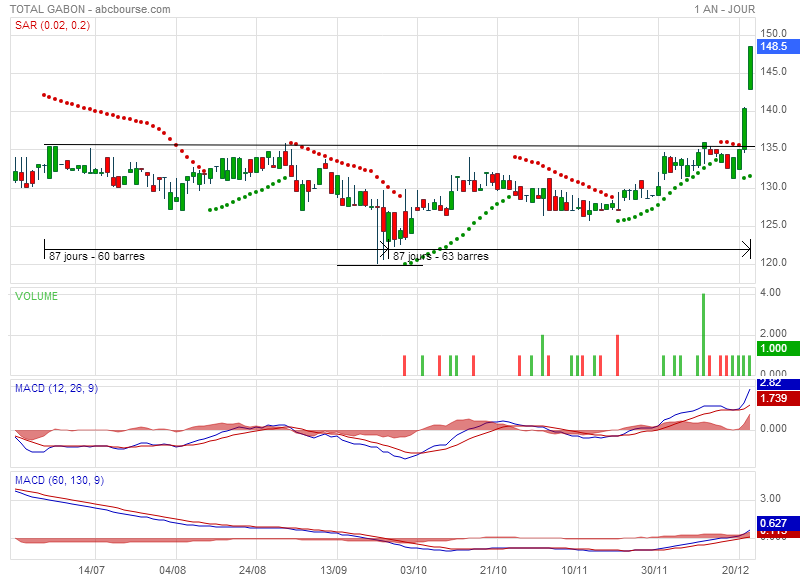This screenshot has height=580, width=800.
Task: Click the green 1.000 volume value tag
Action: click(778, 348)
